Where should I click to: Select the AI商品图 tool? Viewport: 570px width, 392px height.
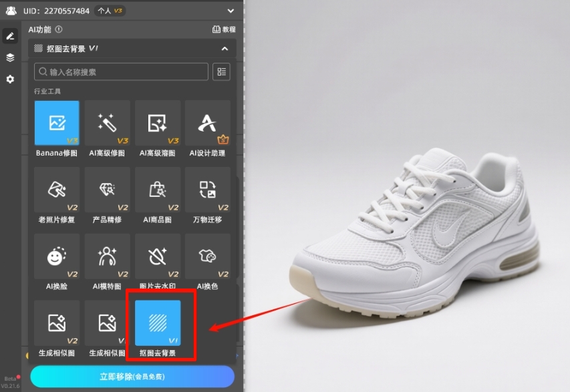coord(157,190)
